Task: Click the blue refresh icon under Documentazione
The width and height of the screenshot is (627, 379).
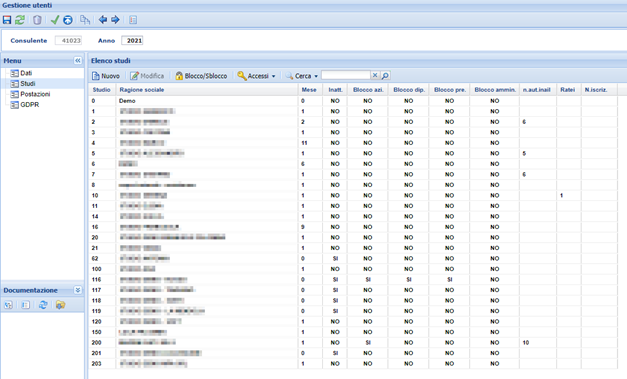Action: [43, 305]
